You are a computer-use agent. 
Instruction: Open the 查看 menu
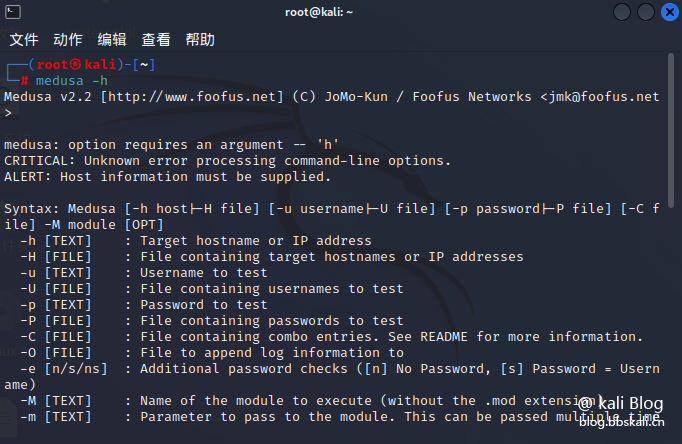point(156,40)
